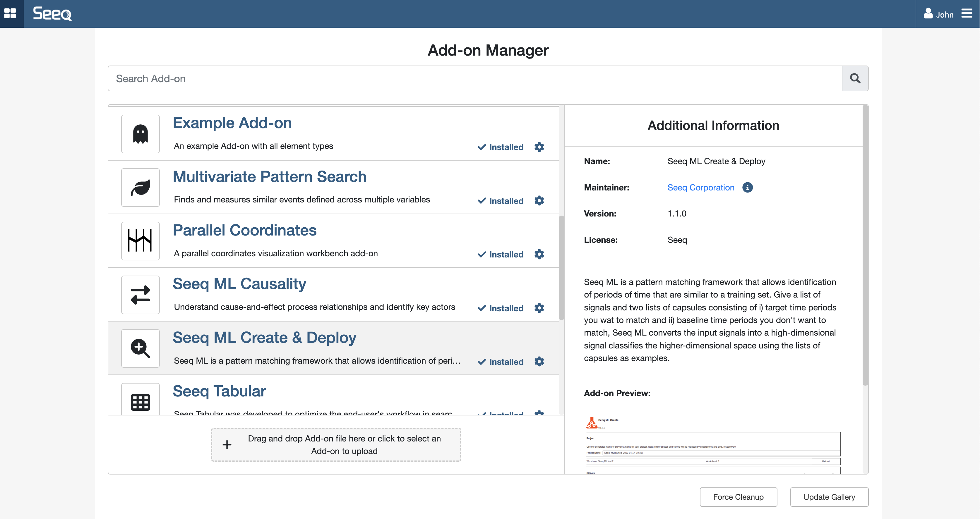Open settings gear for Seeq Tabular
The height and width of the screenshot is (519, 980).
539,414
